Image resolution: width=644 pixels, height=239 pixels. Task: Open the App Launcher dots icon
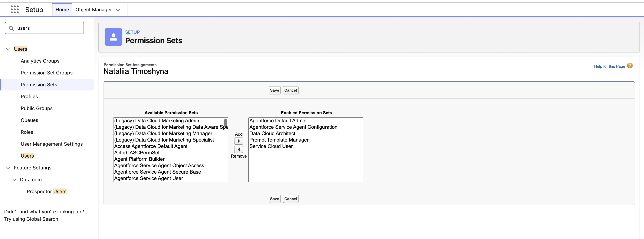point(15,9)
